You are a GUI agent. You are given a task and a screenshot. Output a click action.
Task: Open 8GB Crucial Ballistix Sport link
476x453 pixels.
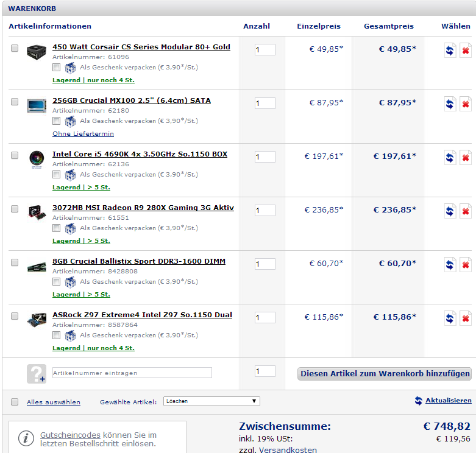[x=139, y=261]
